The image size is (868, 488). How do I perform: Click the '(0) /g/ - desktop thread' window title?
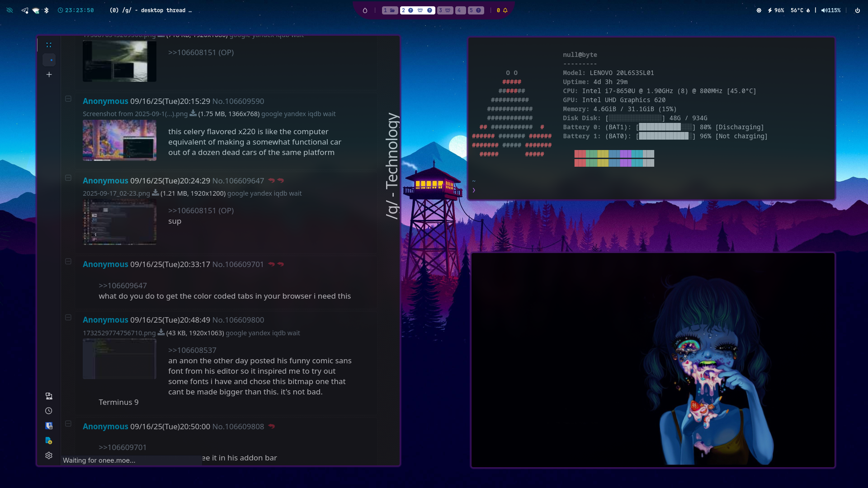tap(151, 10)
